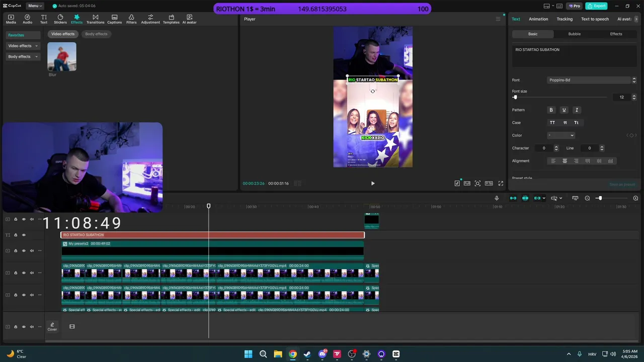Screen dimensions: 644x362
Task: Open the text Color dropdown
Action: coord(560,135)
